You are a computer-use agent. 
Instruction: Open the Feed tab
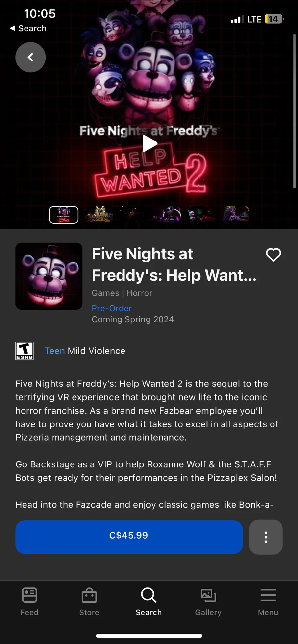29,602
